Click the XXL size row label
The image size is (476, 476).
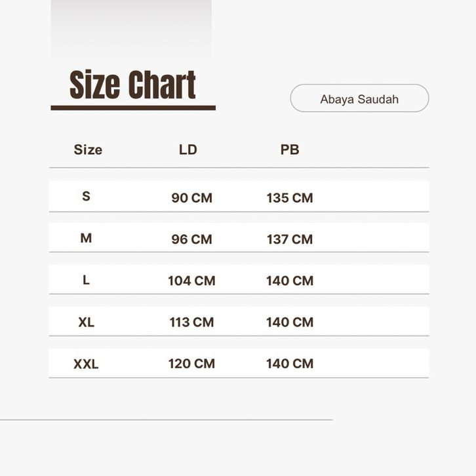86,364
